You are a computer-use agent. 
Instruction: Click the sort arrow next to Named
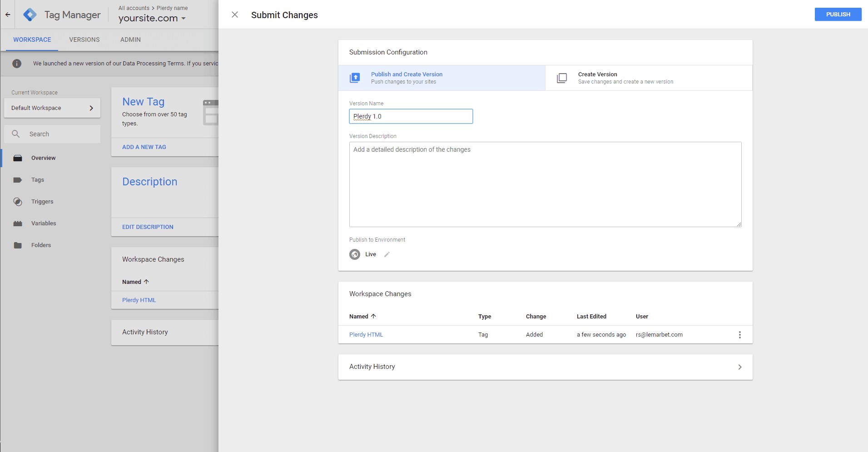coord(373,316)
